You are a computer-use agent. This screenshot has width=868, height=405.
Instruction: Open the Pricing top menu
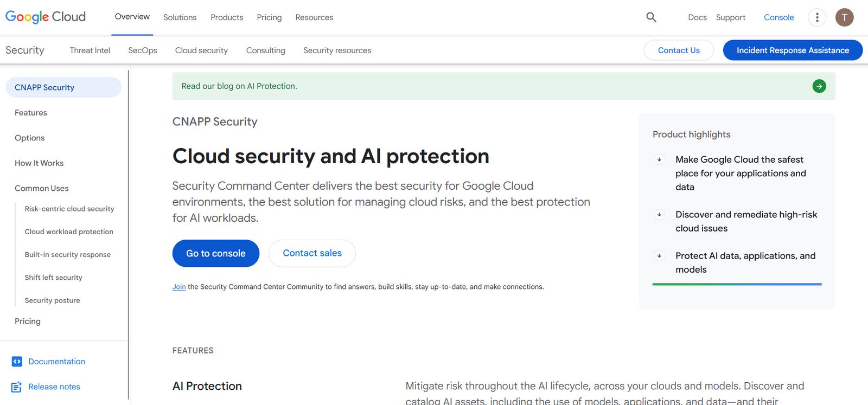point(269,17)
